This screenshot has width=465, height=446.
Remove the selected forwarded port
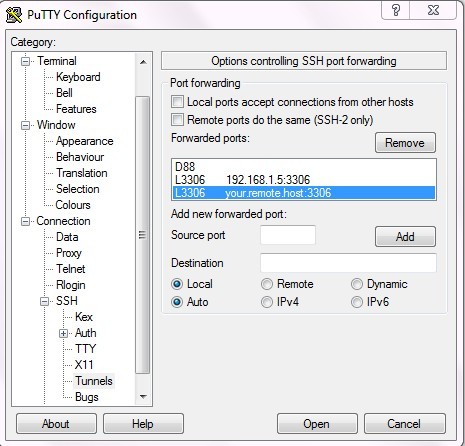405,143
